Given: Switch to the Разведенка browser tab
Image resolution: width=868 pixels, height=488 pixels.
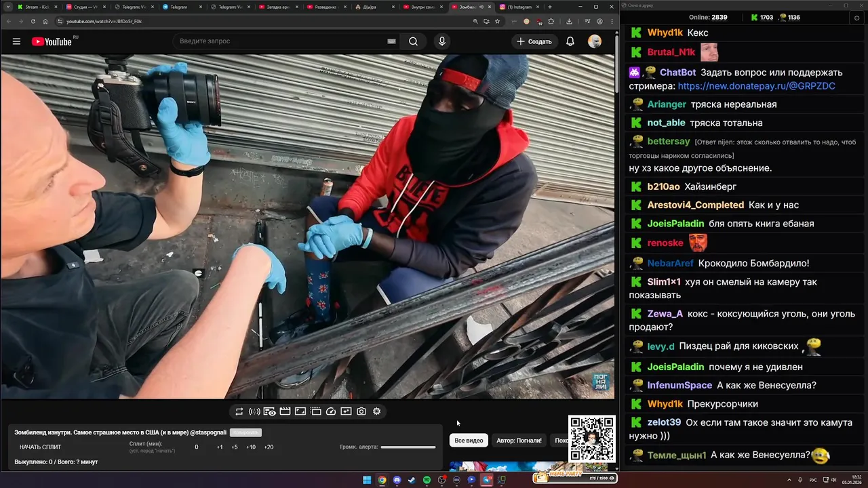Looking at the screenshot, I should click(x=326, y=7).
